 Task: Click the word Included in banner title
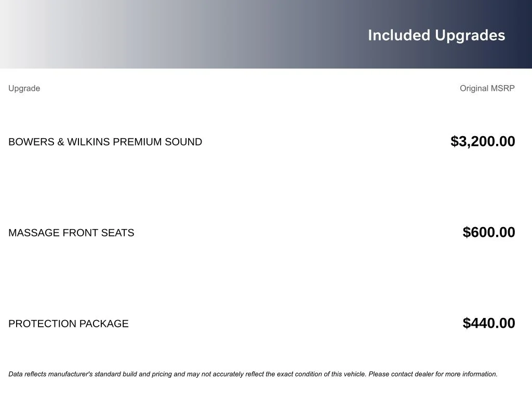click(x=399, y=35)
